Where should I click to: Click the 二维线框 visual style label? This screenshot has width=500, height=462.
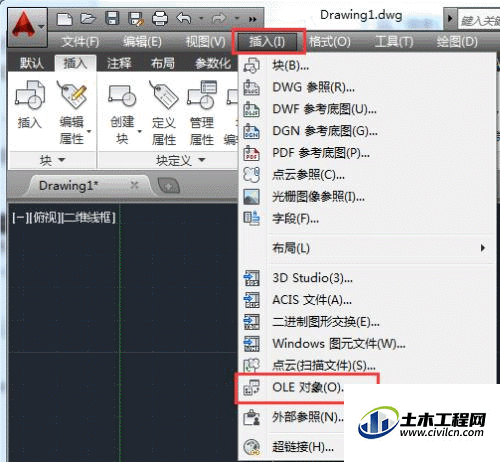click(x=89, y=218)
